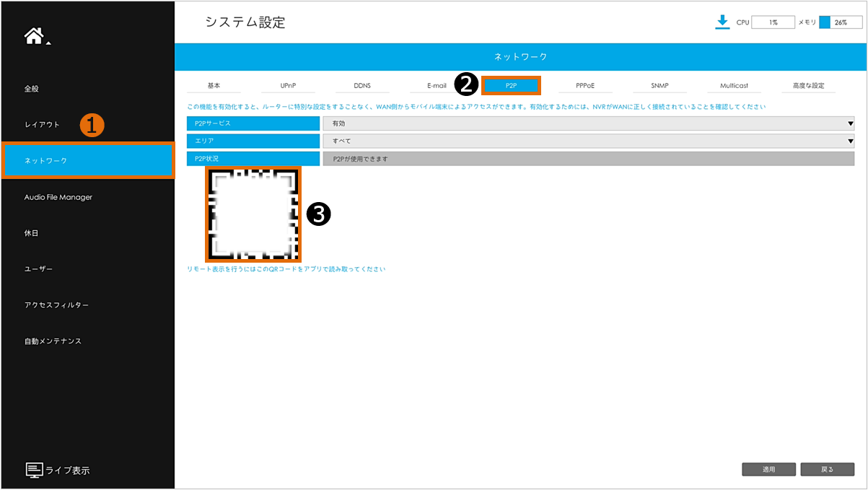Click the P2P QR code image
Image resolution: width=868 pixels, height=490 pixels.
(253, 214)
